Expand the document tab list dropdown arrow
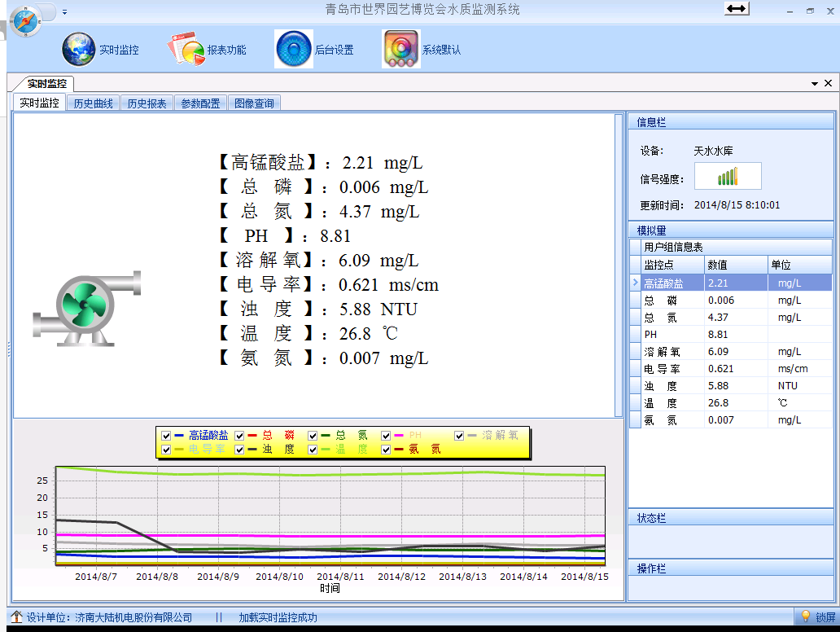The width and height of the screenshot is (840, 632). click(814, 84)
